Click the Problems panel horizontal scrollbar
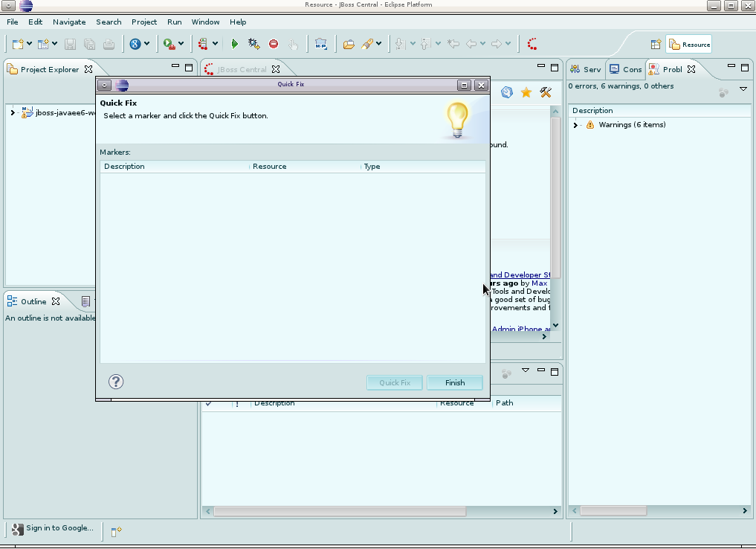 (613, 511)
